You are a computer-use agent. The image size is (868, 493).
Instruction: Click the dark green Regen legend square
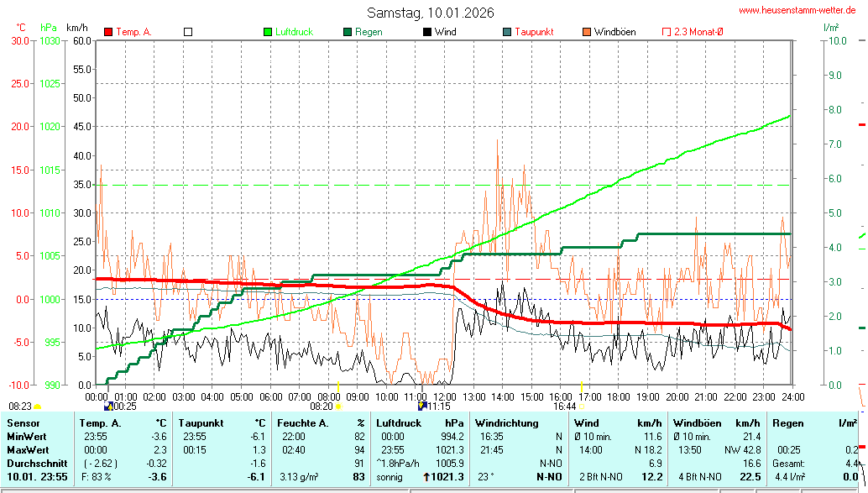click(x=348, y=32)
